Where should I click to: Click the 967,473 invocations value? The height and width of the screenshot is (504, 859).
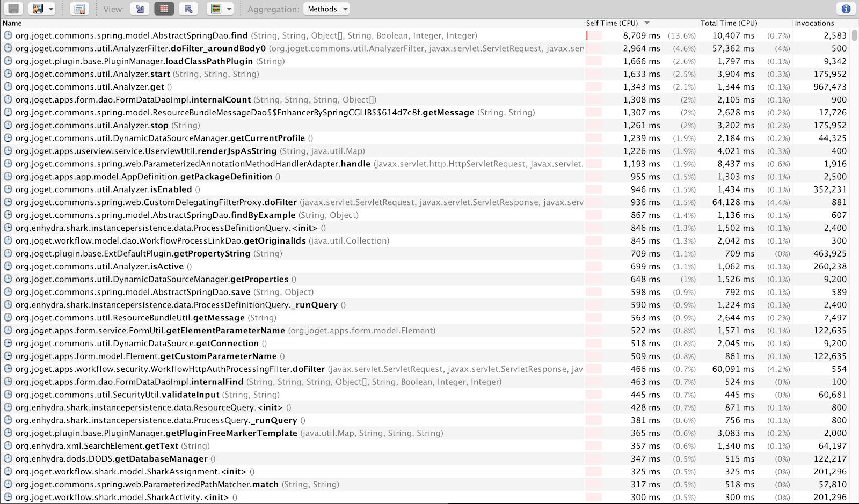[x=830, y=87]
